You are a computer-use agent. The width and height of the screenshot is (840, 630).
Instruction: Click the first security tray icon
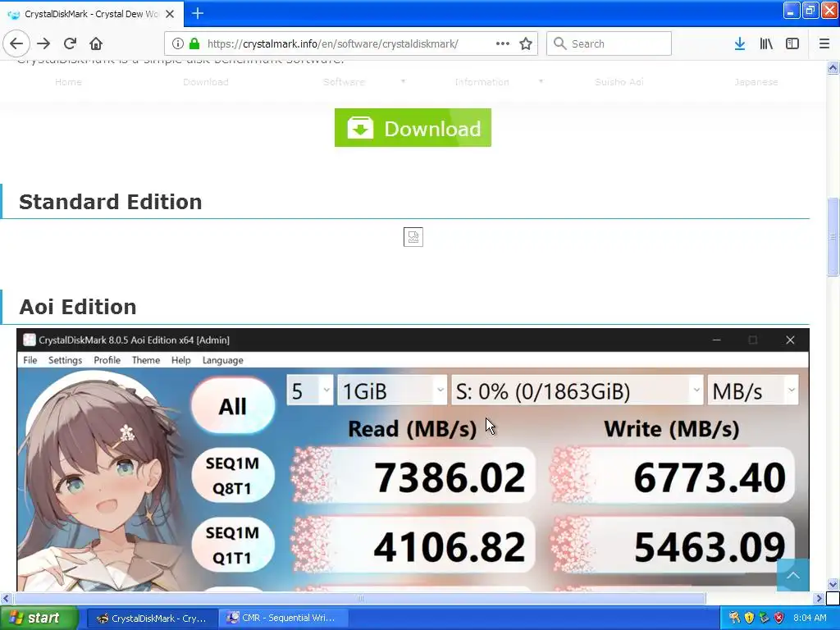pyautogui.click(x=734, y=618)
